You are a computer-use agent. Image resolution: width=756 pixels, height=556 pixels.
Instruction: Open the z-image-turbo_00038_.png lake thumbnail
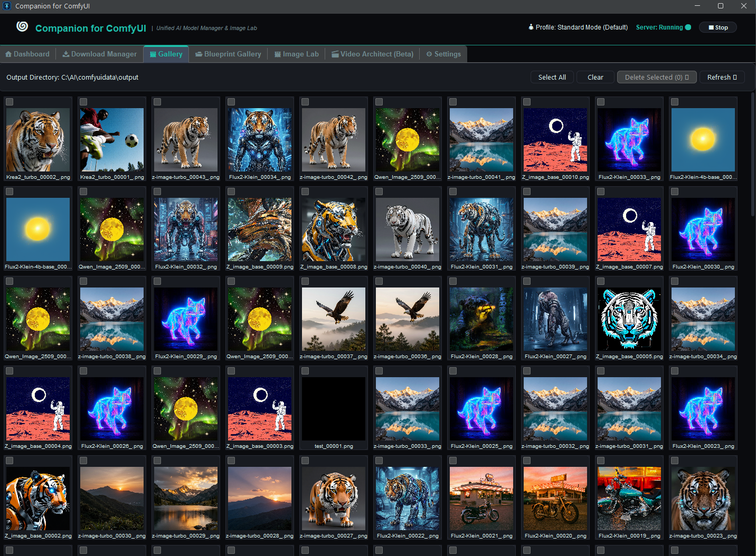click(112, 319)
